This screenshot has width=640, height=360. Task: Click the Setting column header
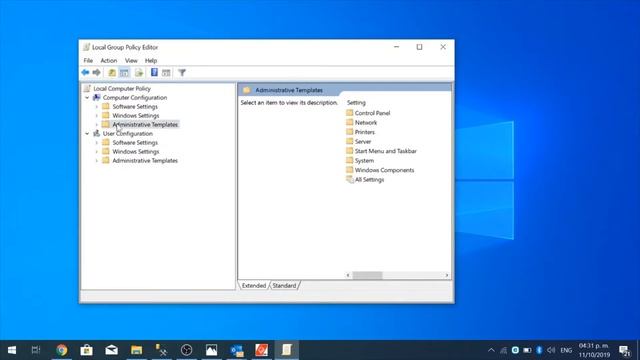click(x=356, y=102)
